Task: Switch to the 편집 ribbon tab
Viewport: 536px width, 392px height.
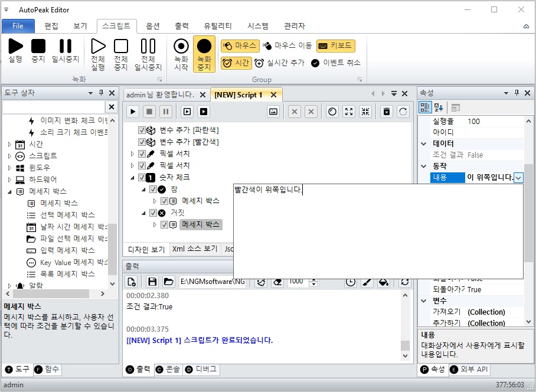Action: coord(51,26)
